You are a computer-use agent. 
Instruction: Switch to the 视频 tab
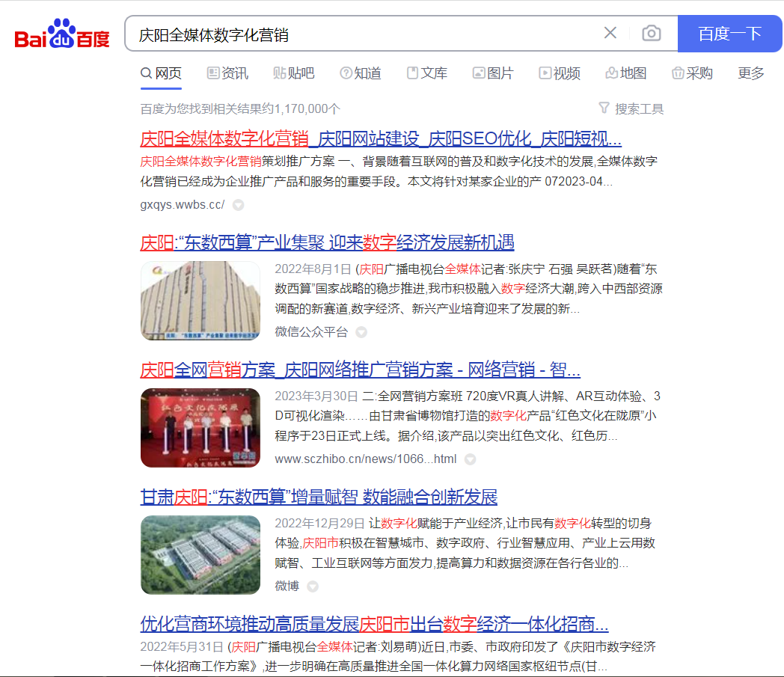click(560, 73)
